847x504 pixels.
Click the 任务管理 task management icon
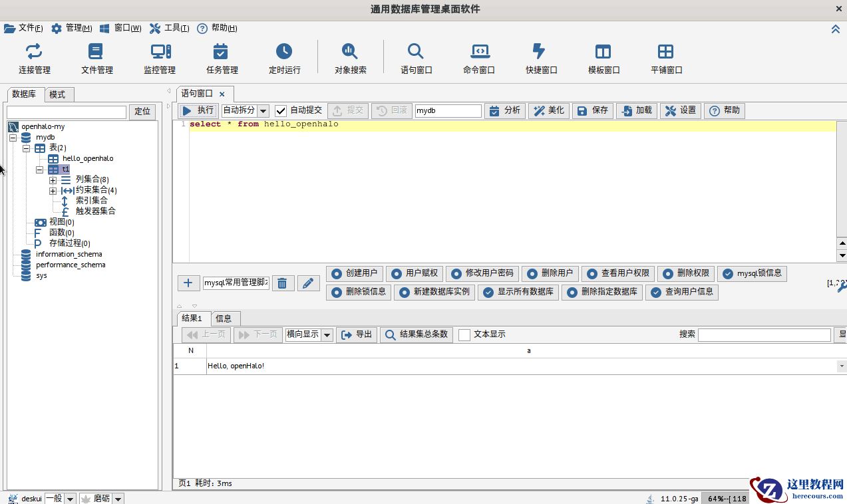coord(222,52)
